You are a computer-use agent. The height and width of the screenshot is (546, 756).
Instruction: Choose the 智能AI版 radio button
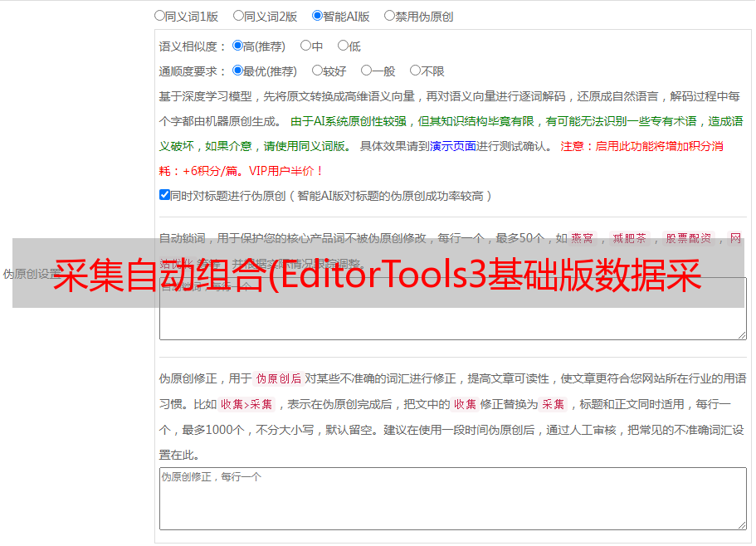[x=317, y=15]
